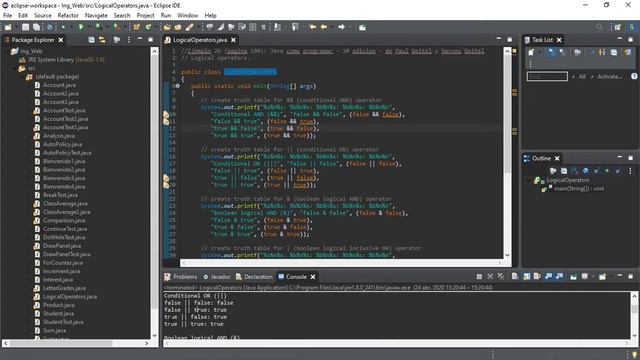This screenshot has height=360, width=640.
Task: Click the Pin Console icon
Action: [x=573, y=276]
